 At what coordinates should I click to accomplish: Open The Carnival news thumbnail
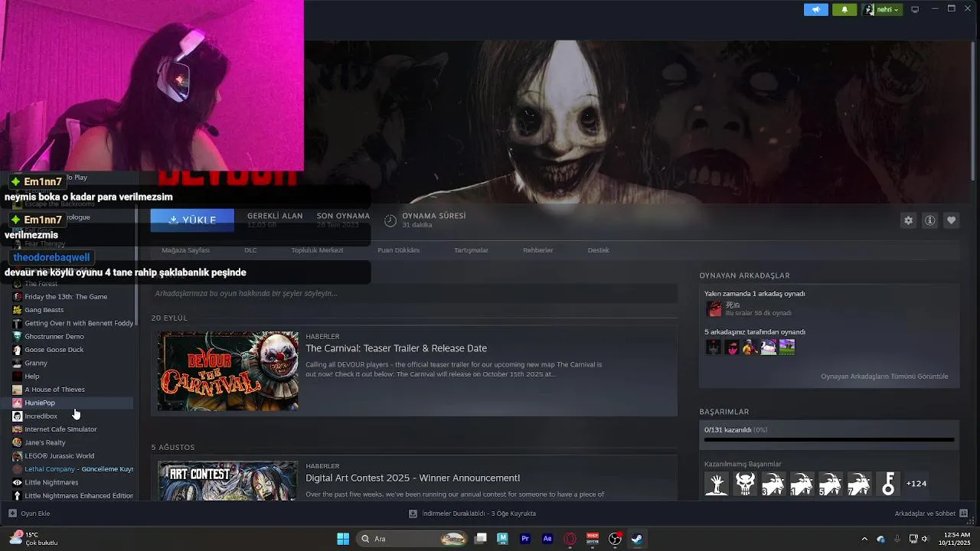click(228, 371)
